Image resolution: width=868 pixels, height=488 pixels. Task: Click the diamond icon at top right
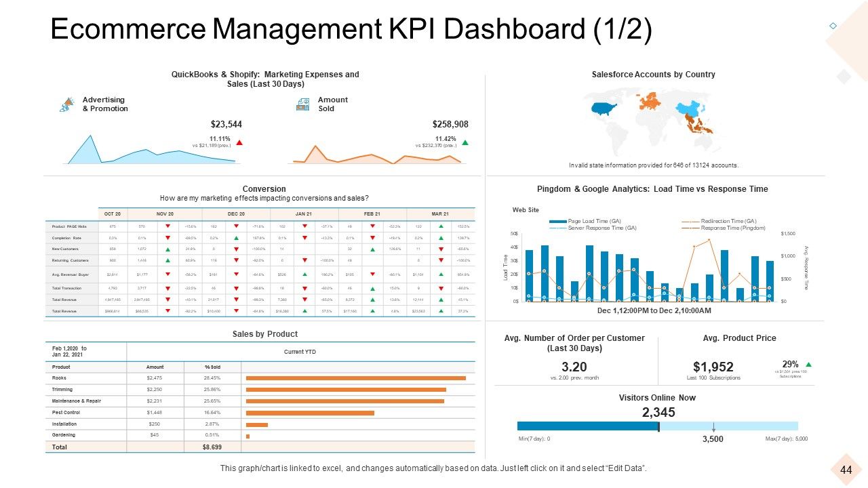(833, 26)
